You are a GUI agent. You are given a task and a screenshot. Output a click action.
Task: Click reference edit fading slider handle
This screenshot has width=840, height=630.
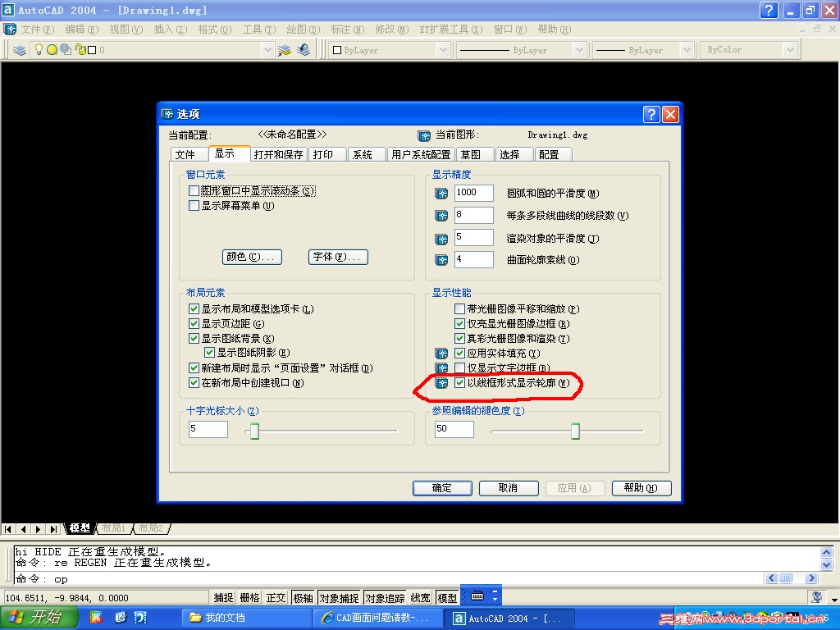tap(575, 431)
